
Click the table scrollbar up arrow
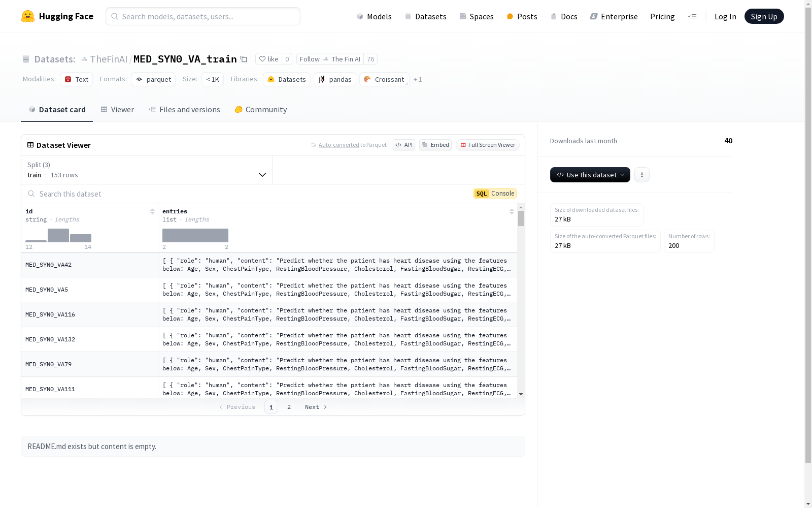[521, 207]
